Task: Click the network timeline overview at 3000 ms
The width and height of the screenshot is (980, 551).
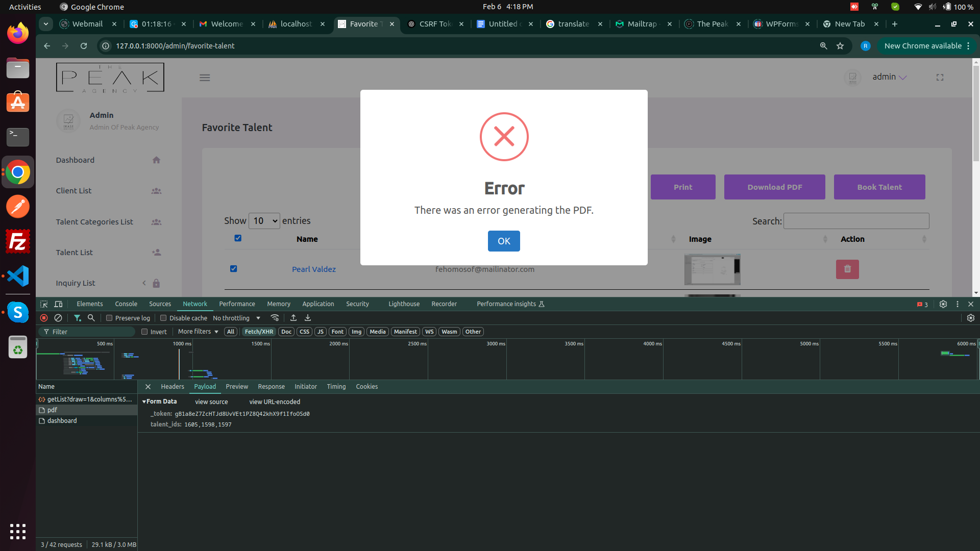Action: [x=505, y=360]
